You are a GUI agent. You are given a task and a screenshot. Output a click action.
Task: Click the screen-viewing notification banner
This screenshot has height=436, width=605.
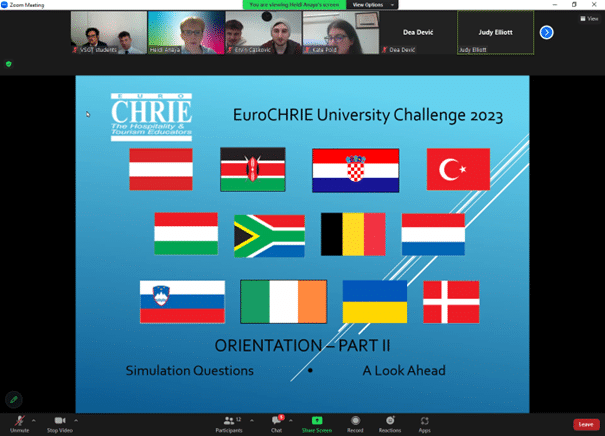pos(294,5)
